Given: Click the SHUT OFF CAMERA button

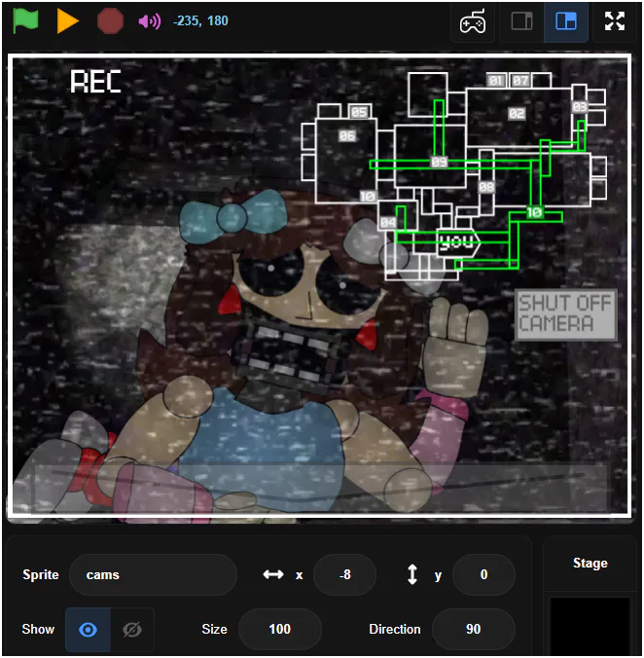Looking at the screenshot, I should pyautogui.click(x=565, y=314).
